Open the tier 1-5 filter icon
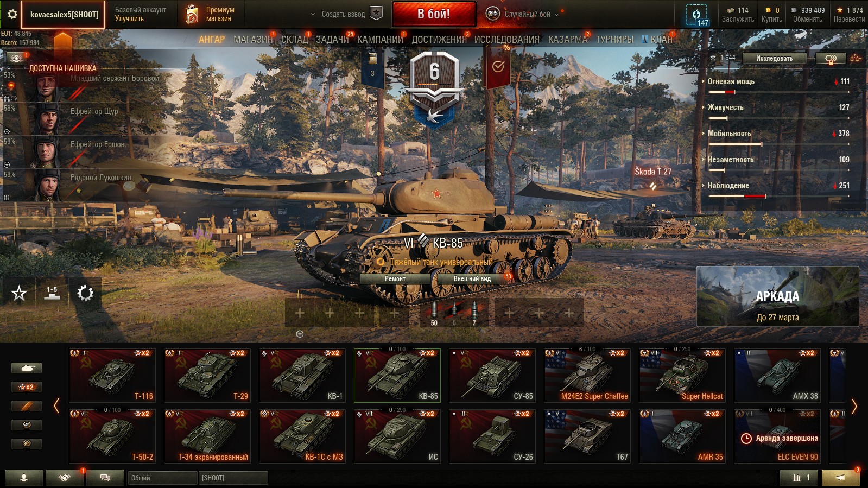The height and width of the screenshot is (488, 868). pos(52,293)
